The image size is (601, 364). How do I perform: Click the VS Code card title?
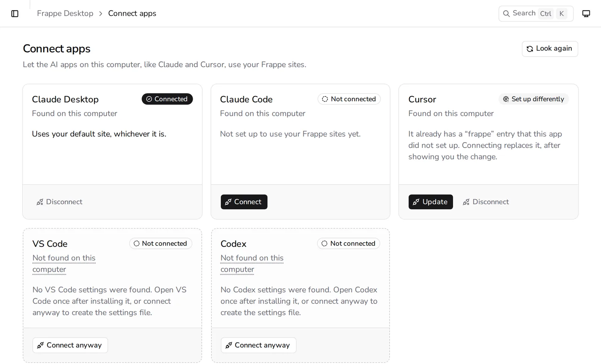(x=50, y=244)
